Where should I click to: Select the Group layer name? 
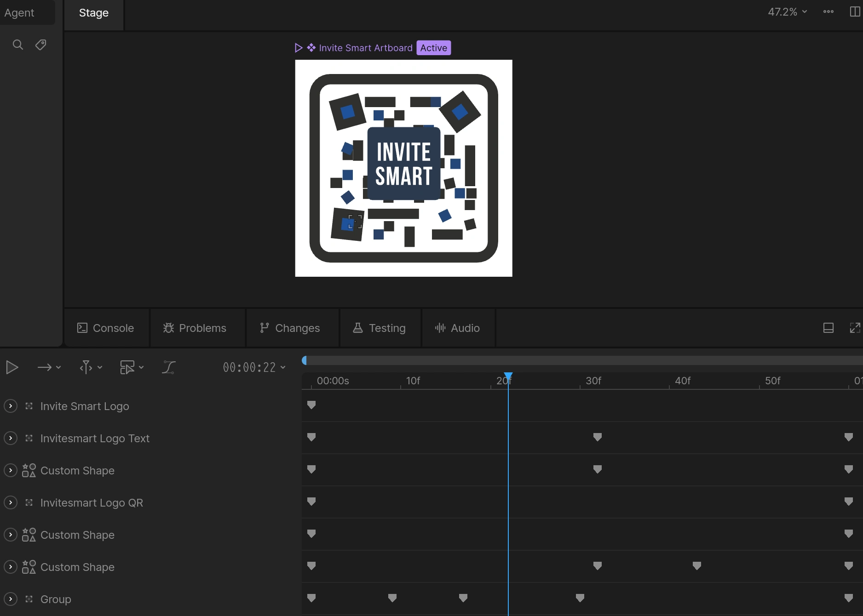[56, 599]
